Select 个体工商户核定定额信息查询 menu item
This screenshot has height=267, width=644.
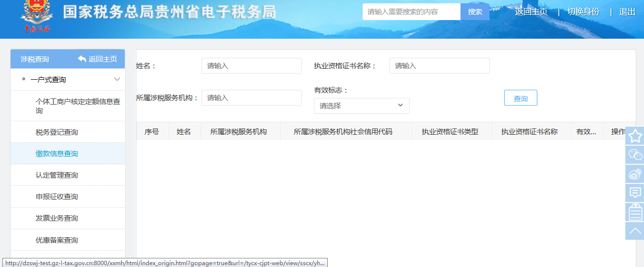point(78,106)
